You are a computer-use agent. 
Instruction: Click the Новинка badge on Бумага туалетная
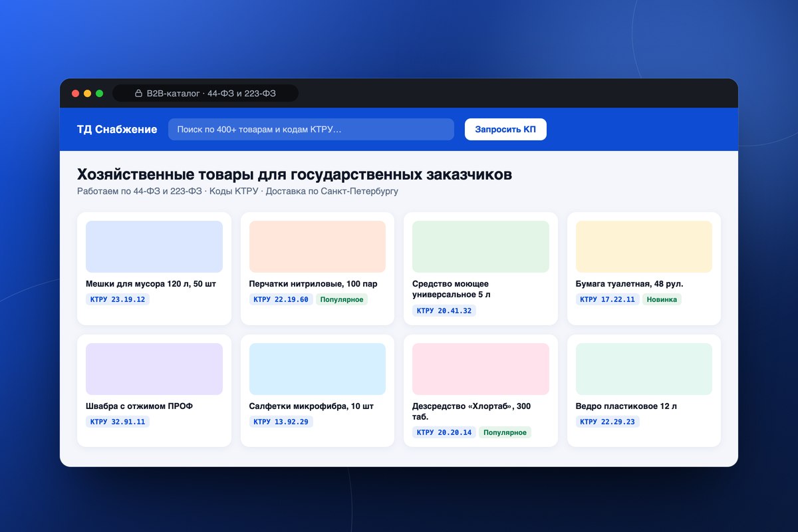[662, 299]
